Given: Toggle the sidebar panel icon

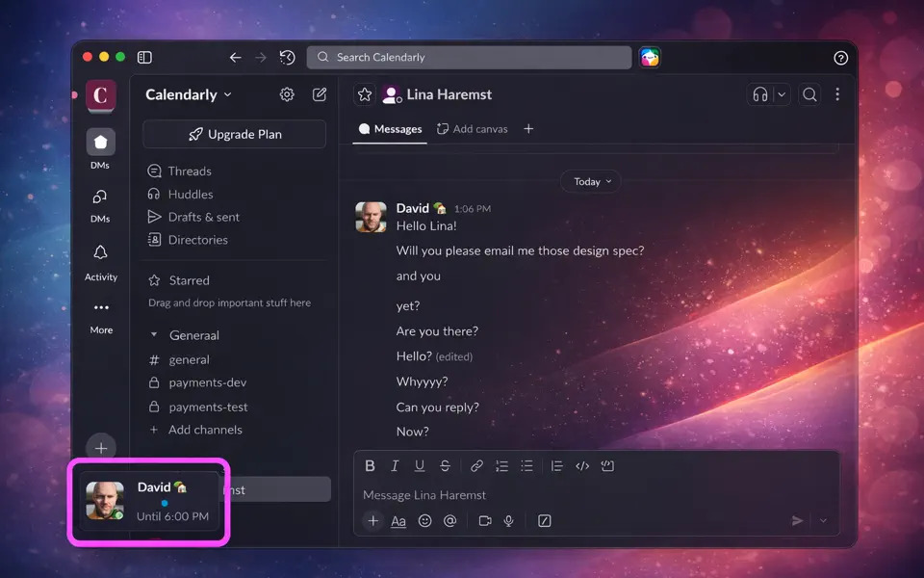Looking at the screenshot, I should click(x=144, y=57).
